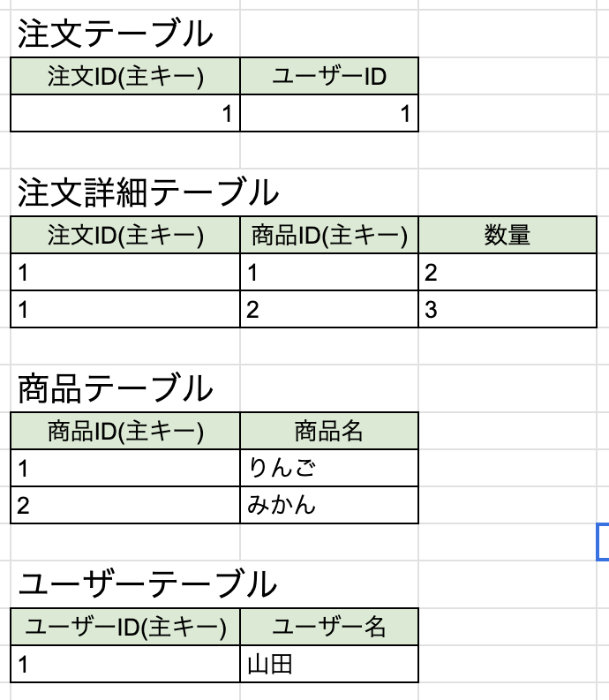Click the 山田 cell

[x=329, y=664]
